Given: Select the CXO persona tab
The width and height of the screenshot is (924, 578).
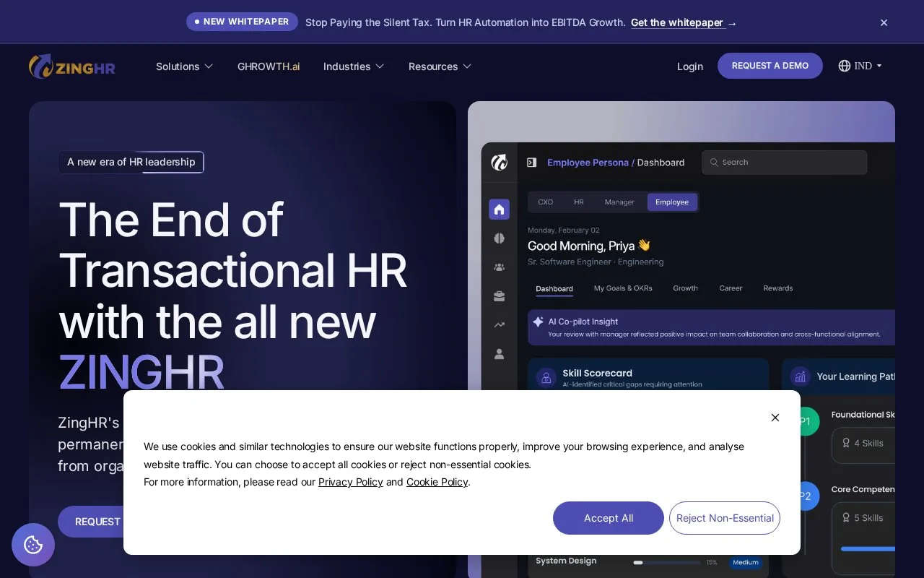Looking at the screenshot, I should click(x=546, y=202).
